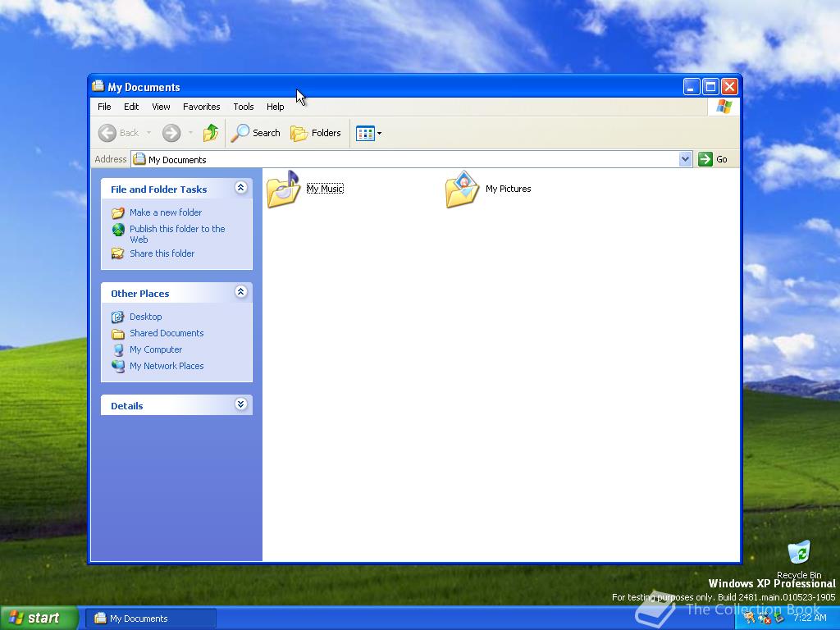The image size is (840, 630).
Task: Click the share folder hand icon
Action: click(x=118, y=253)
